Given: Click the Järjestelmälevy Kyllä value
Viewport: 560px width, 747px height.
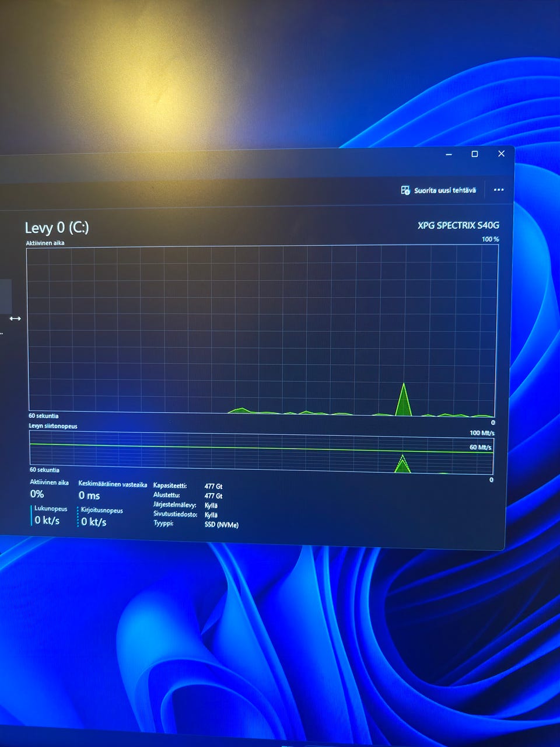Looking at the screenshot, I should click(x=211, y=505).
